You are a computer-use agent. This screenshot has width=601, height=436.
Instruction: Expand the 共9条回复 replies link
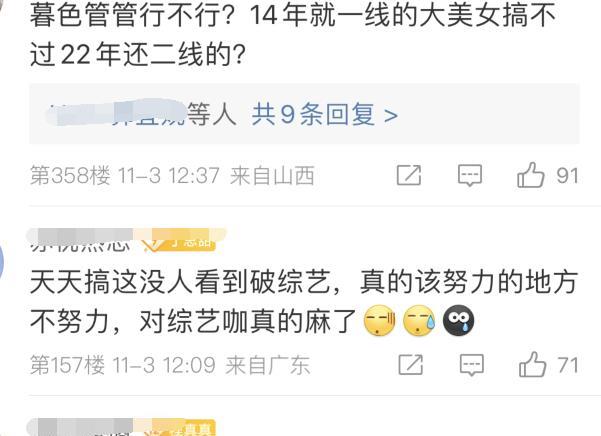point(313,114)
